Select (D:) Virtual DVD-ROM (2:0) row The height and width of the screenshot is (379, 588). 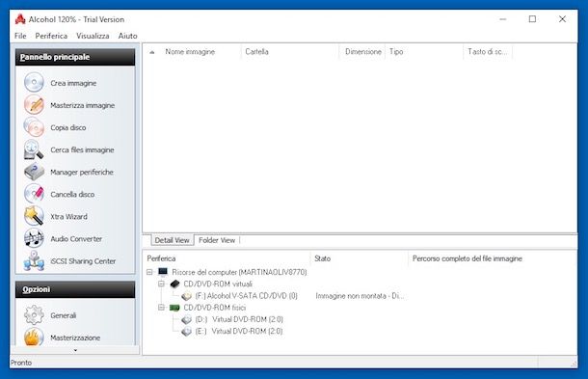[x=239, y=320]
